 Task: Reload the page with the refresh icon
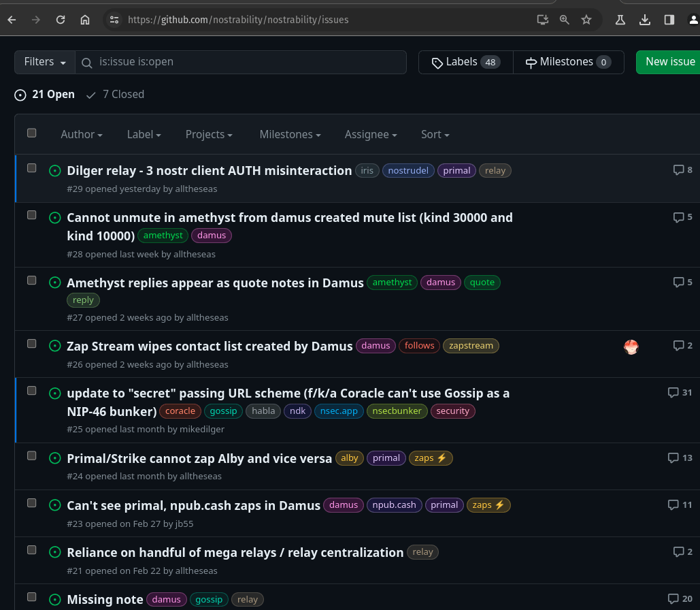click(61, 20)
